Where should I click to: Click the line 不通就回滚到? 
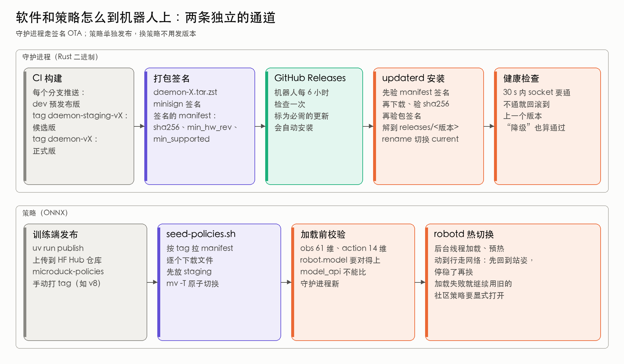526,104
